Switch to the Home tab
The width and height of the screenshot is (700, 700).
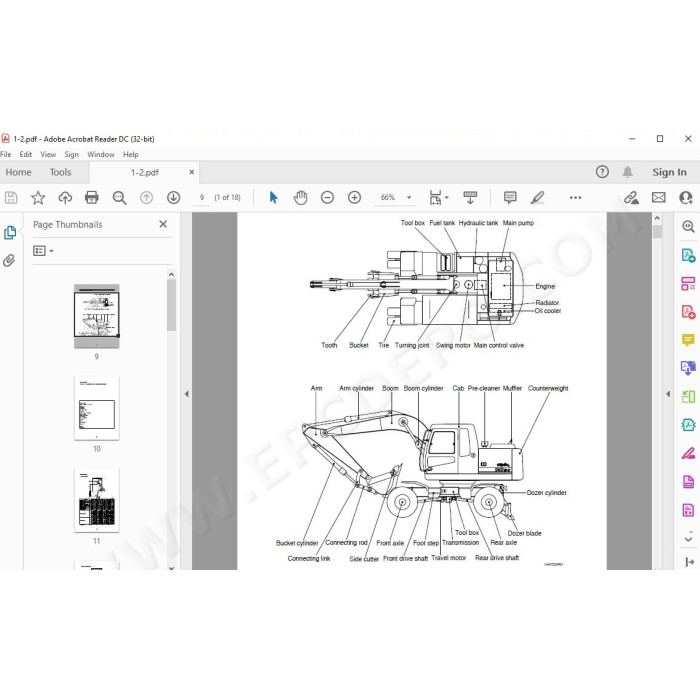[18, 172]
